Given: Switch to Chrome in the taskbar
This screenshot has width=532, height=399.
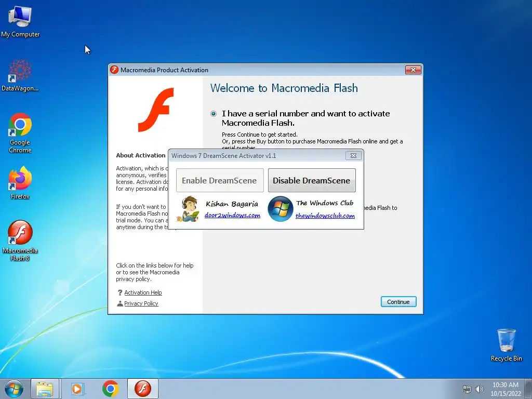Looking at the screenshot, I should click(110, 389).
